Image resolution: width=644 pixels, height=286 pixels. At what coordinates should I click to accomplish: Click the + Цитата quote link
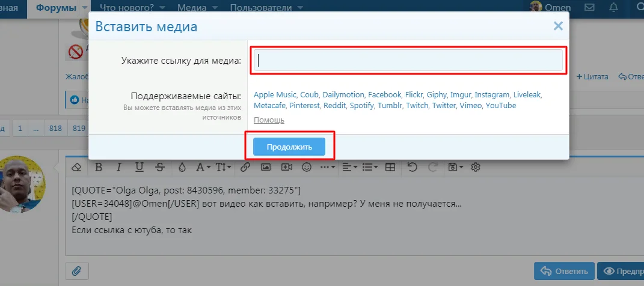pyautogui.click(x=593, y=77)
